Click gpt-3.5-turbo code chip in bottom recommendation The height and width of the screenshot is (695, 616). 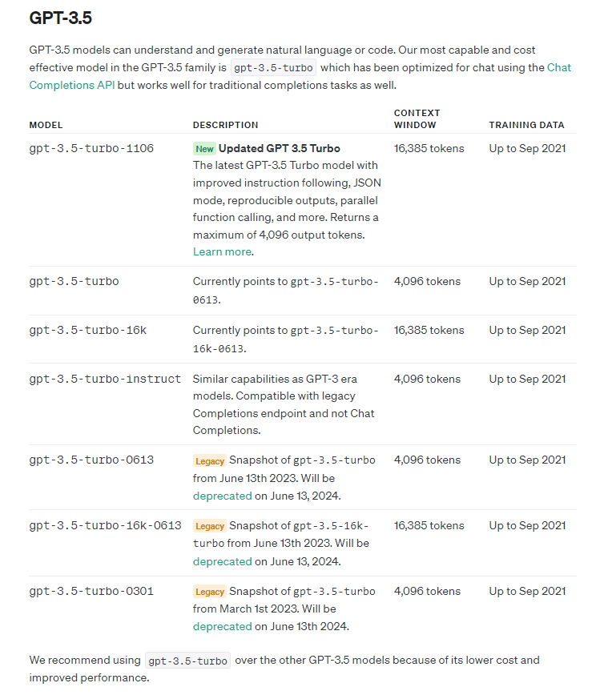pos(188,661)
